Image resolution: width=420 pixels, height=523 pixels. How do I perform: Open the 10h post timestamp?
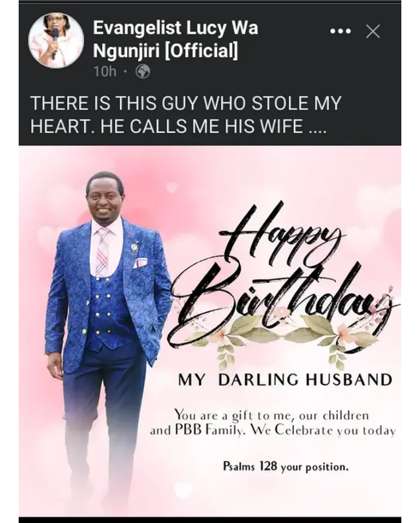coord(105,71)
